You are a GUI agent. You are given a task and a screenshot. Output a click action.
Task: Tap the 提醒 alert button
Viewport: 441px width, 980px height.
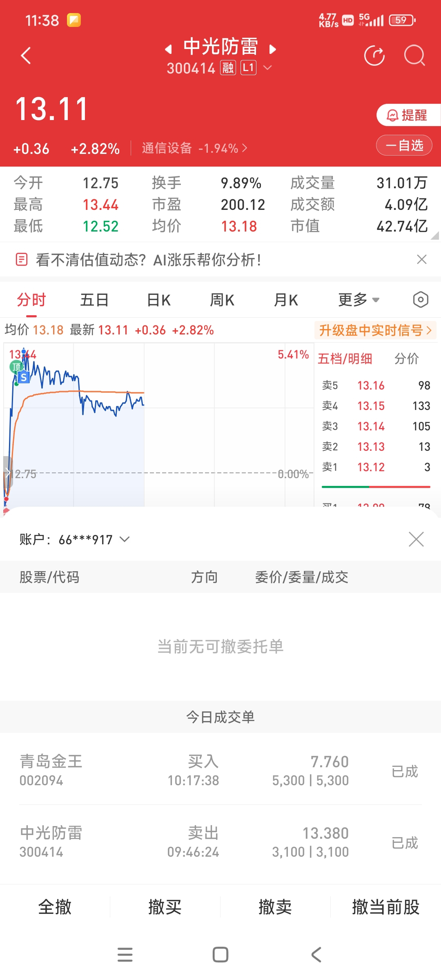point(408,115)
